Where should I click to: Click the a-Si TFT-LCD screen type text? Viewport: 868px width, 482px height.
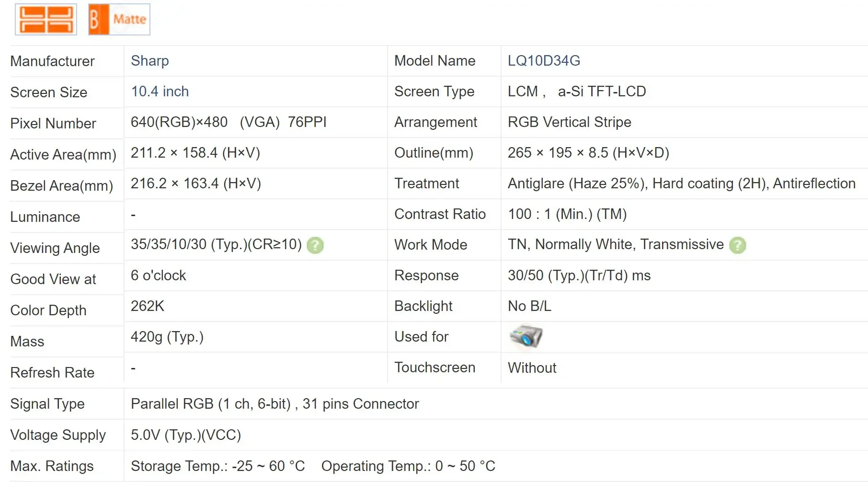coord(602,92)
